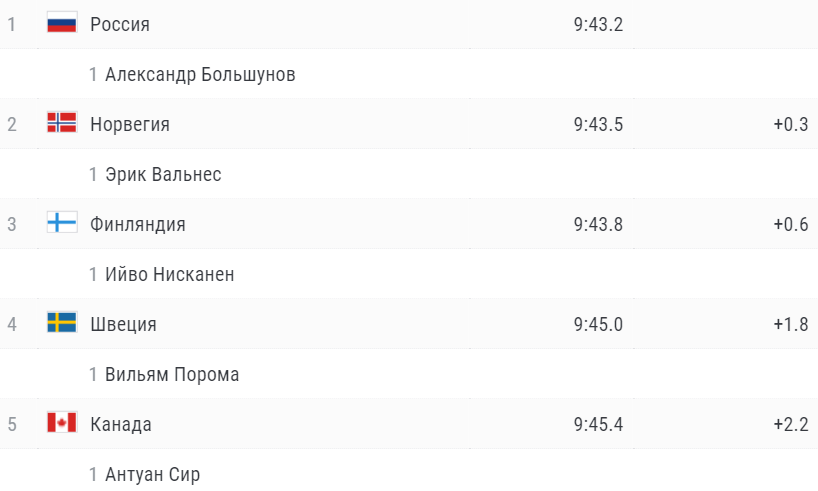
Task: Click the Swedish flag icon
Action: coord(62,323)
